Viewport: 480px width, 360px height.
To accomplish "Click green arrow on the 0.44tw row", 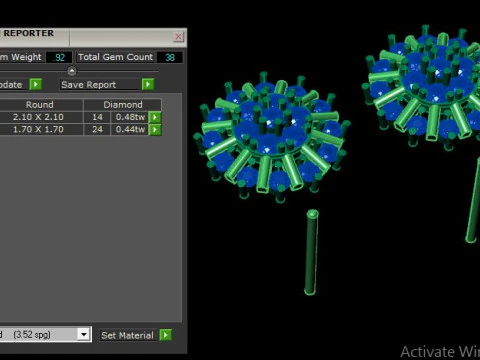I will pos(155,129).
